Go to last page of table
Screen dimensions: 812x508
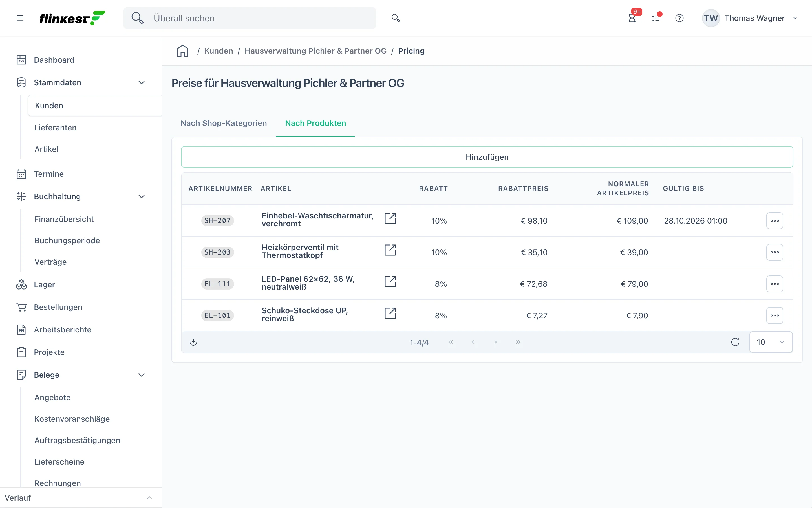(x=518, y=342)
